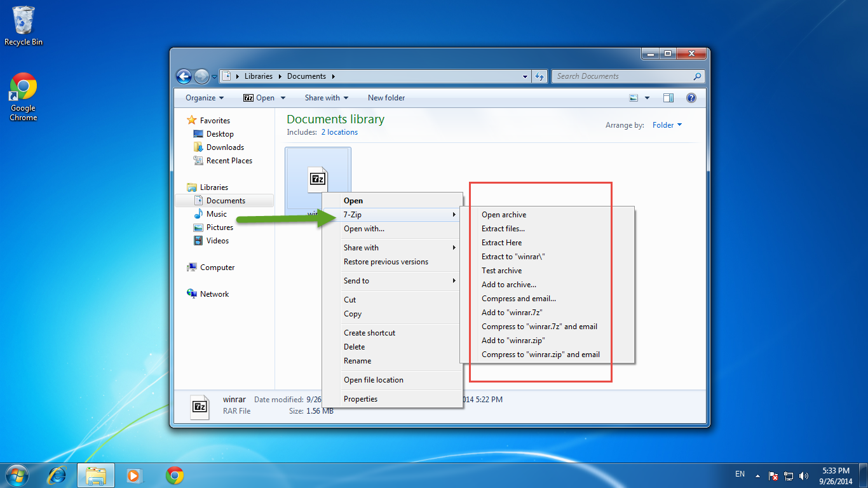Open Internet Explorer from taskbar

[x=58, y=475]
